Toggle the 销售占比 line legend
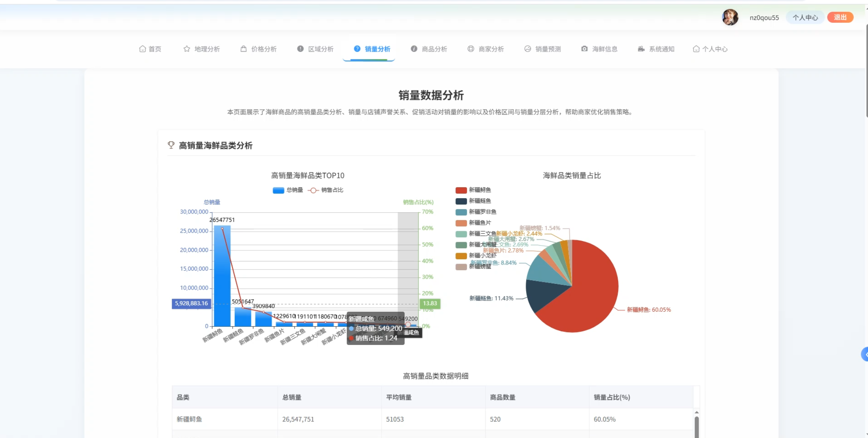Viewport: 868px width, 438px height. 325,190
